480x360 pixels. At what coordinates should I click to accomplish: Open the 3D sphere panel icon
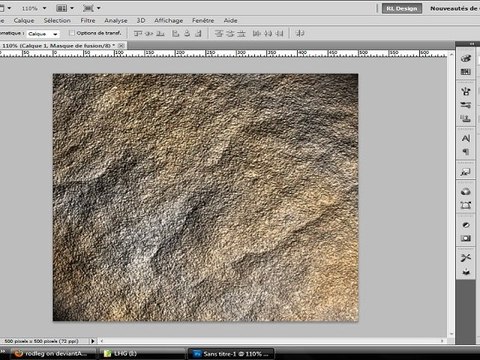[466, 192]
